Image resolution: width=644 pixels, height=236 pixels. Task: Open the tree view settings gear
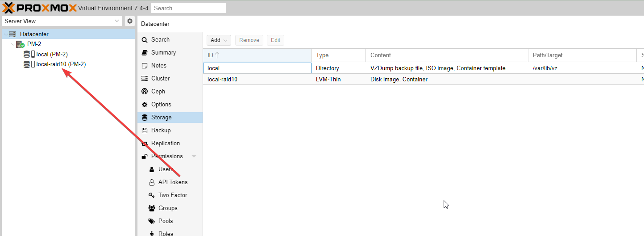(130, 21)
